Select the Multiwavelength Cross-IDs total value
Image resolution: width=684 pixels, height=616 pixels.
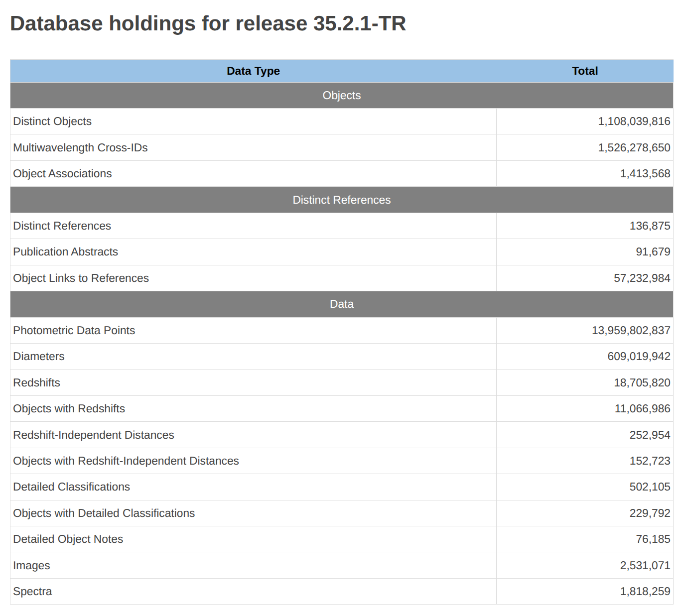click(x=634, y=148)
